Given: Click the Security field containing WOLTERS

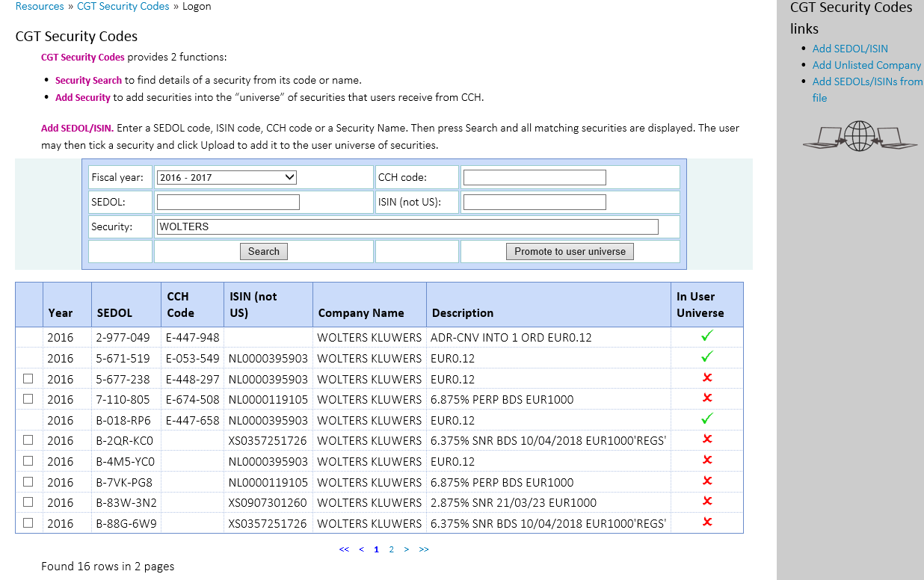Looking at the screenshot, I should (407, 226).
